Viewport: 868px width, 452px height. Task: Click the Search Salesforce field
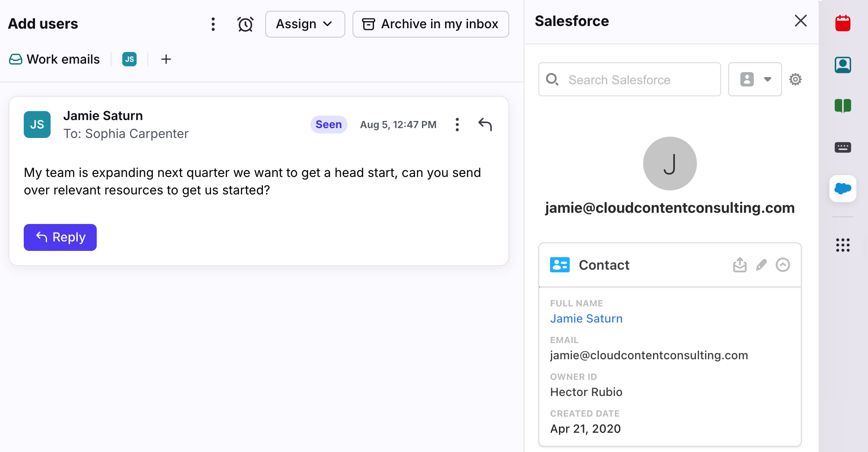[630, 79]
